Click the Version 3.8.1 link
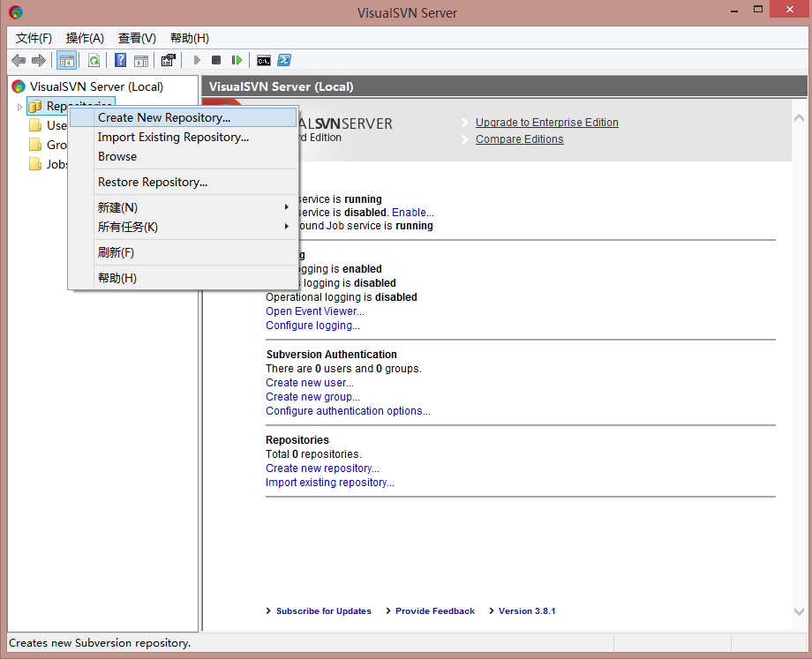812x659 pixels. pos(527,610)
